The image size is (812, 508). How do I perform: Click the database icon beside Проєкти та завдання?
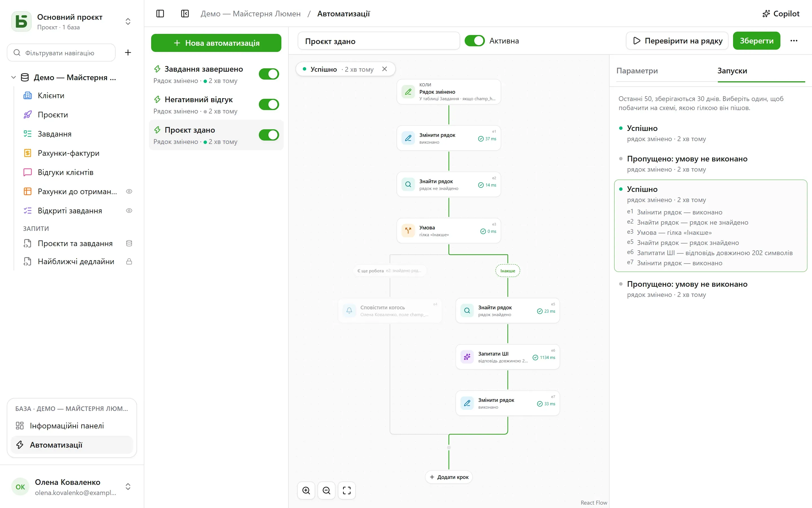[129, 243]
